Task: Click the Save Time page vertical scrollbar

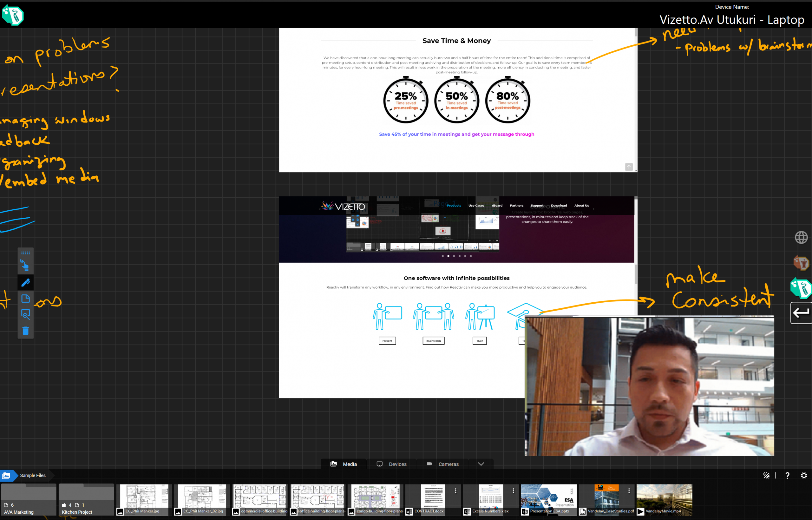Action: coord(636,100)
